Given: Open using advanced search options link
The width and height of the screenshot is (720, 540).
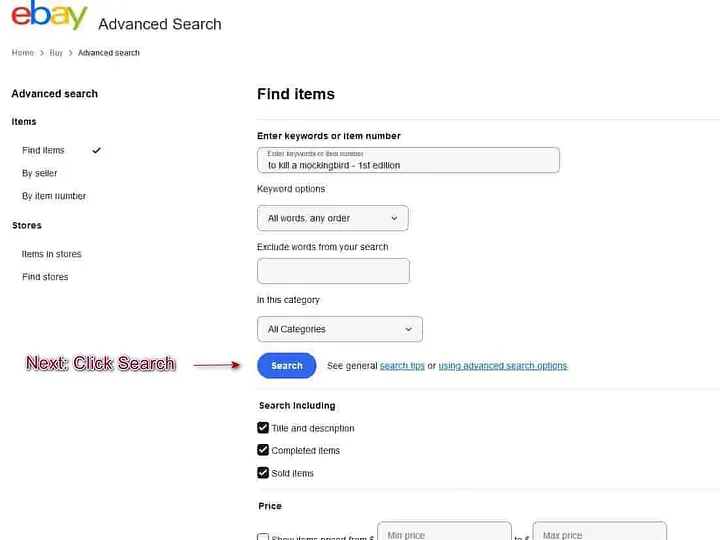Looking at the screenshot, I should 503,366.
